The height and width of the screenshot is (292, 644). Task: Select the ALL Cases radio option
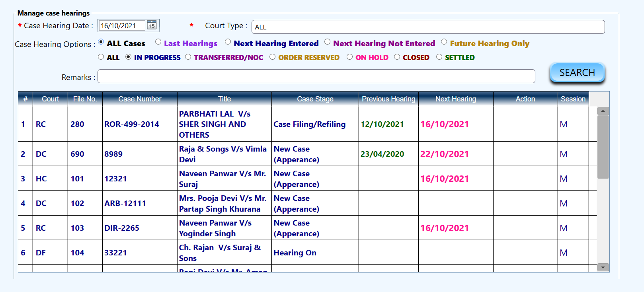click(101, 42)
